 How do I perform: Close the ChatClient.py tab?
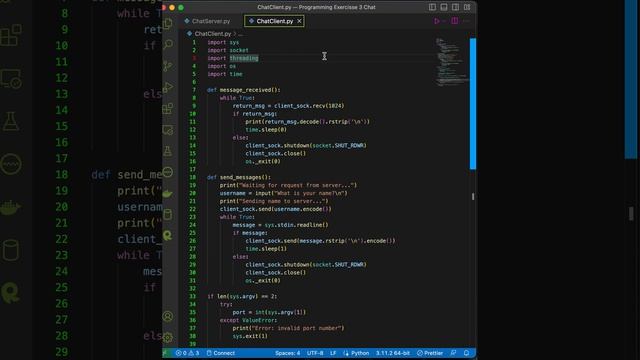(300, 21)
